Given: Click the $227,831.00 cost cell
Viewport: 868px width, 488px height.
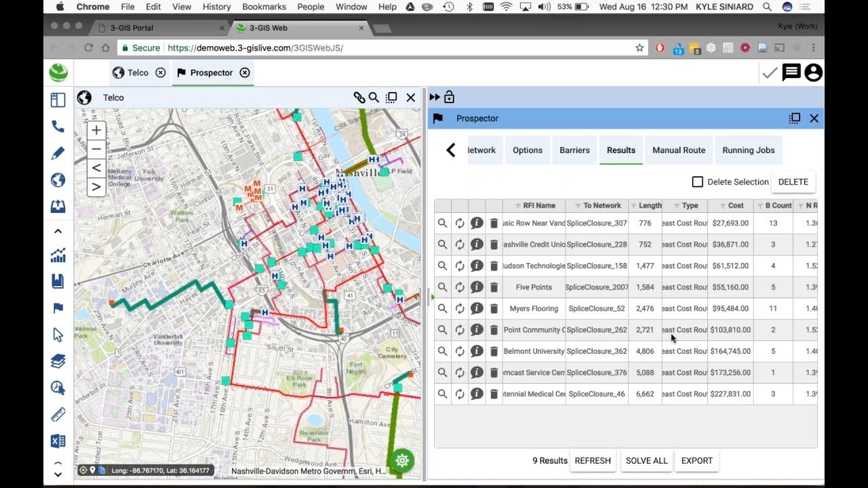Looking at the screenshot, I should pos(730,394).
